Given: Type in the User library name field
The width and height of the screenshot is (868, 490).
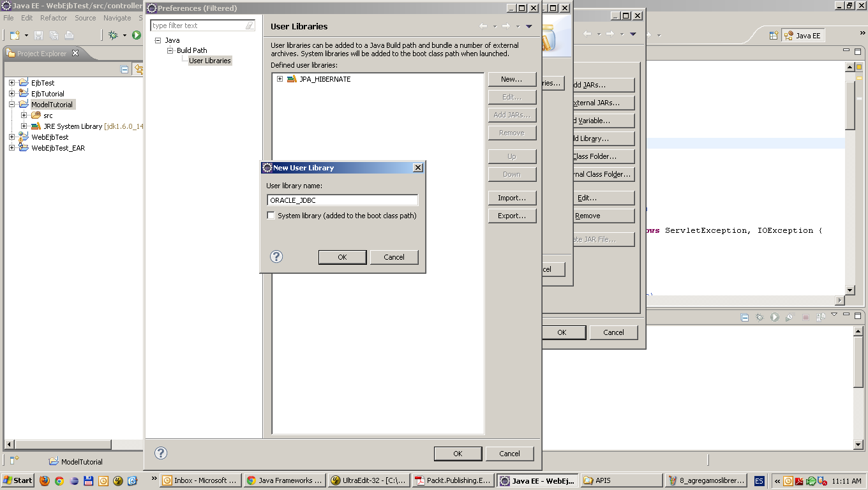Looking at the screenshot, I should [x=342, y=199].
